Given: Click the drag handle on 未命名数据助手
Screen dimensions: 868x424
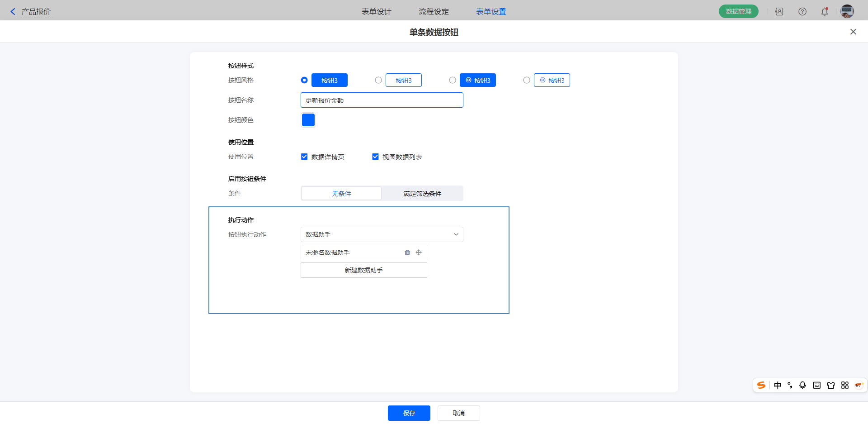Looking at the screenshot, I should (419, 252).
